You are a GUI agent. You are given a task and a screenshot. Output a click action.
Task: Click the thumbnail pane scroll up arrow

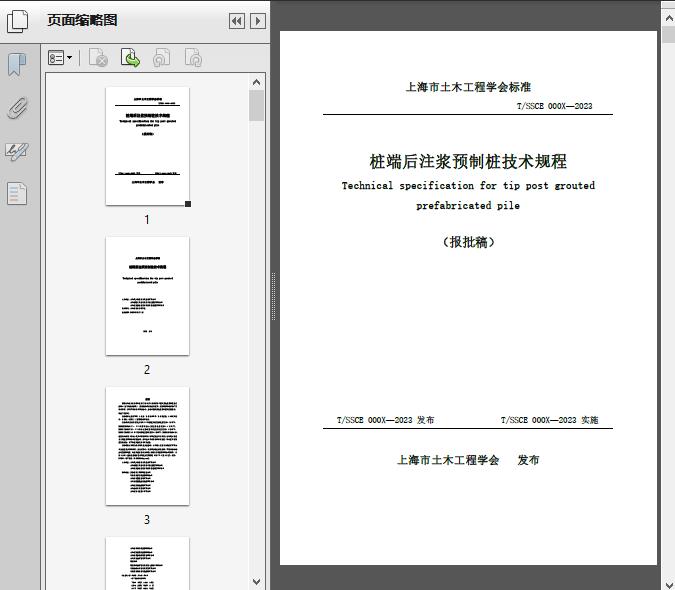257,82
